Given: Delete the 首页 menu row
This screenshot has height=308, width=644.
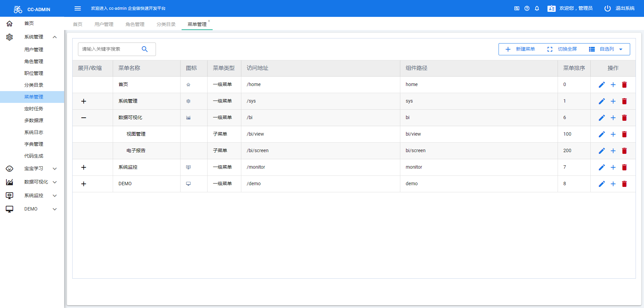Looking at the screenshot, I should tap(624, 85).
